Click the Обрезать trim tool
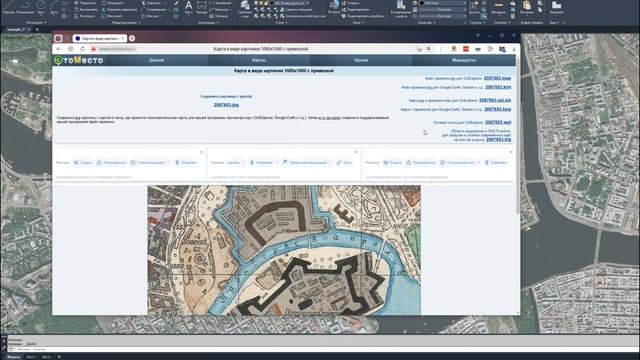The image size is (640, 360). 151,3
